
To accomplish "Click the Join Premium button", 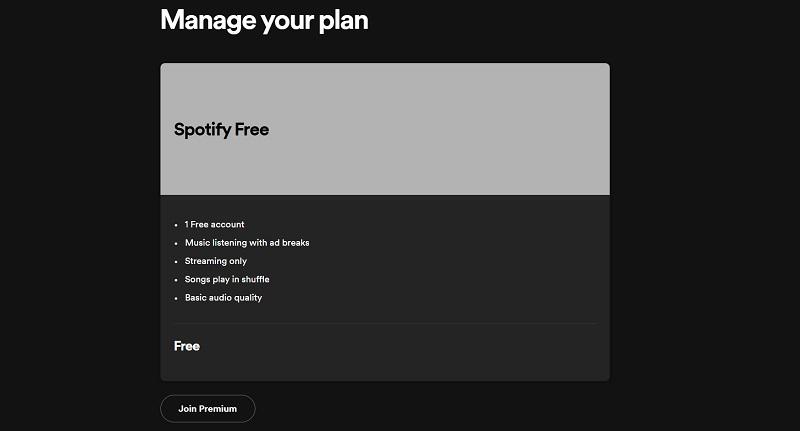I will pyautogui.click(x=208, y=409).
